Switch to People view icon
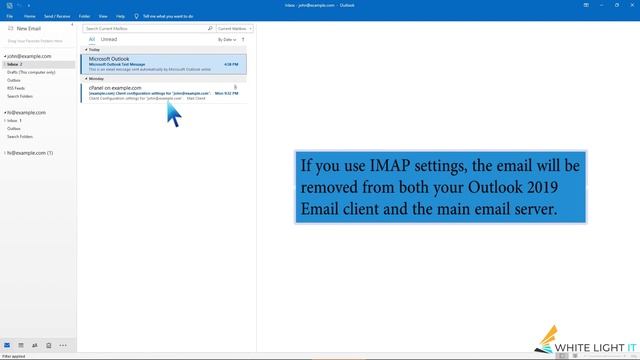The image size is (640, 360). pyautogui.click(x=35, y=345)
